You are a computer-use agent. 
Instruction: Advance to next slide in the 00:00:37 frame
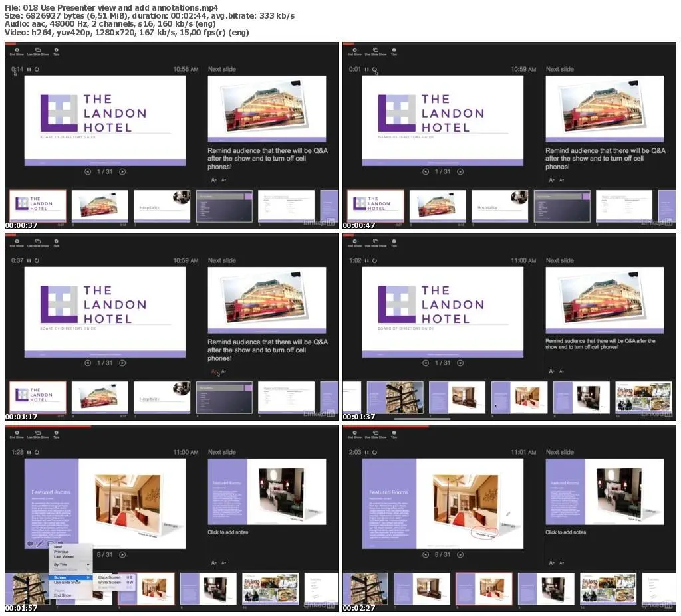point(122,172)
